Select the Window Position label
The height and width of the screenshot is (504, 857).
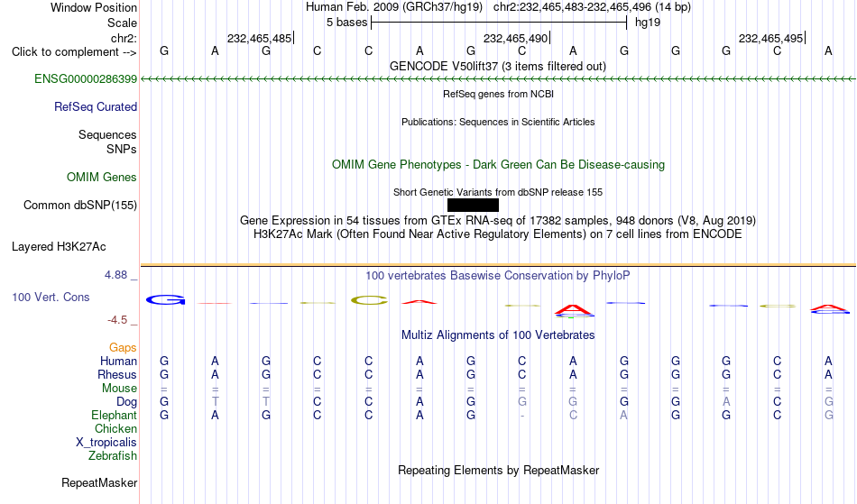pos(94,7)
